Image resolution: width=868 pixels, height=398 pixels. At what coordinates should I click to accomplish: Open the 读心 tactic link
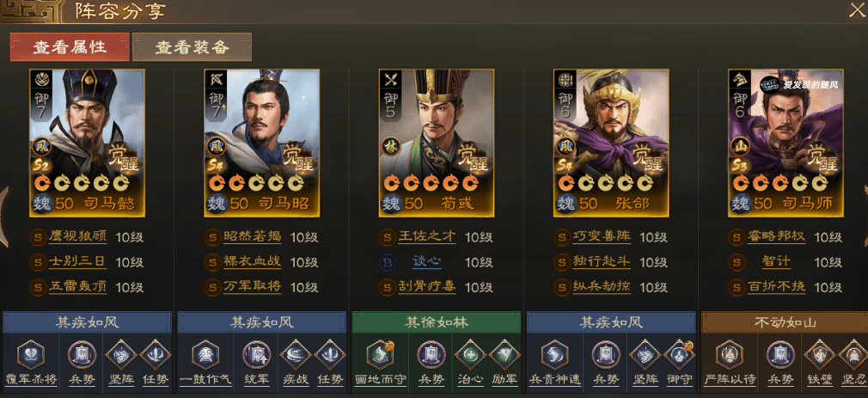point(427,262)
